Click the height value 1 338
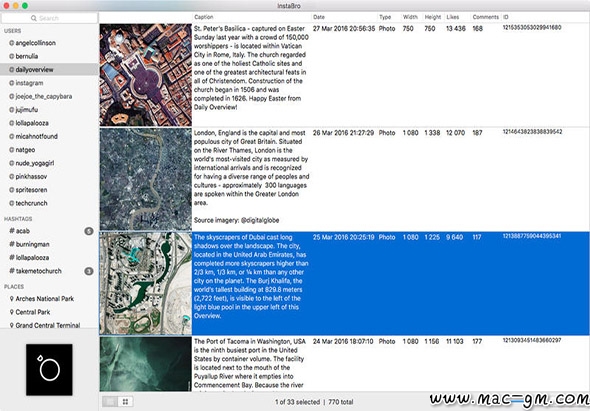590x411 pixels. 432,133
